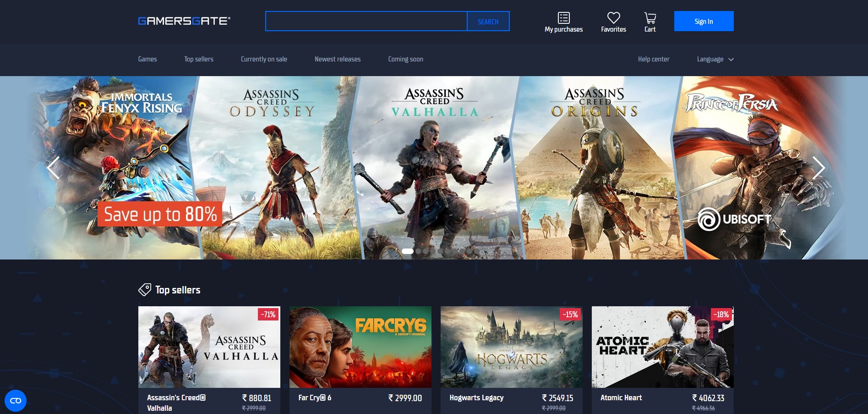
Task: Click Save up to 80% banner label
Action: coord(160,214)
